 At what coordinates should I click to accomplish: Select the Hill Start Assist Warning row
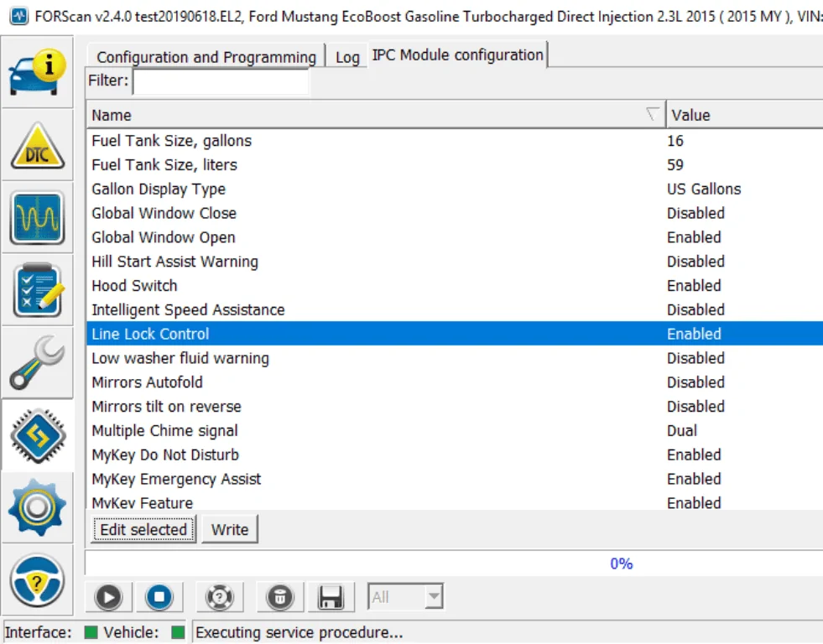[455, 261]
